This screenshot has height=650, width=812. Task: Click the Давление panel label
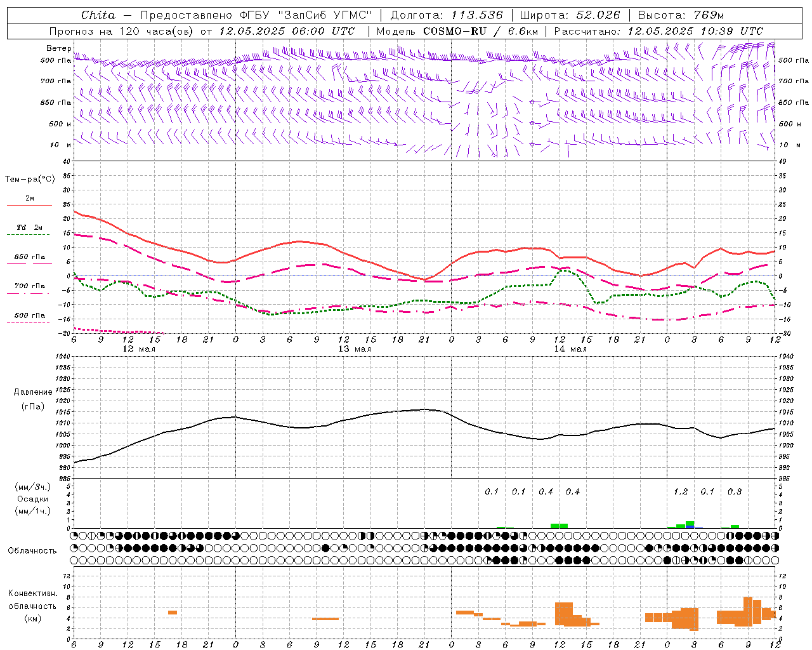pyautogui.click(x=33, y=392)
